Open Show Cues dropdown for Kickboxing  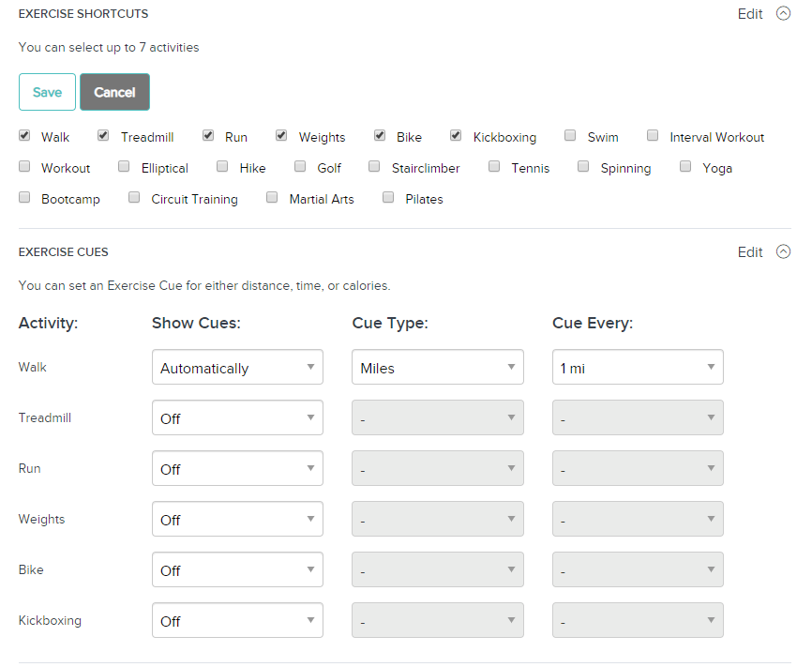(x=237, y=621)
